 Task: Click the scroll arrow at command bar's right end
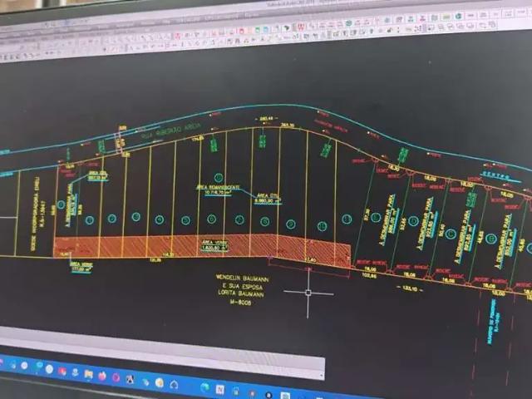tap(321, 375)
